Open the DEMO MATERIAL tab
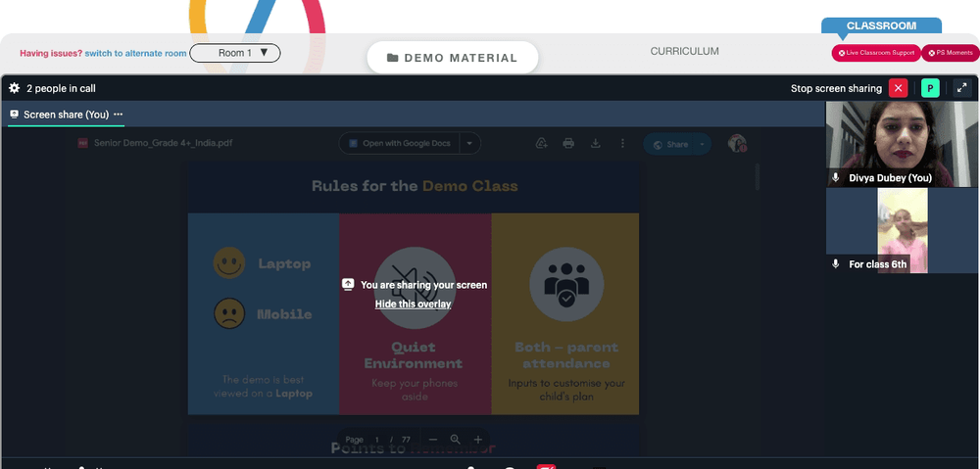Viewport: 980px width, 469px height. [453, 58]
